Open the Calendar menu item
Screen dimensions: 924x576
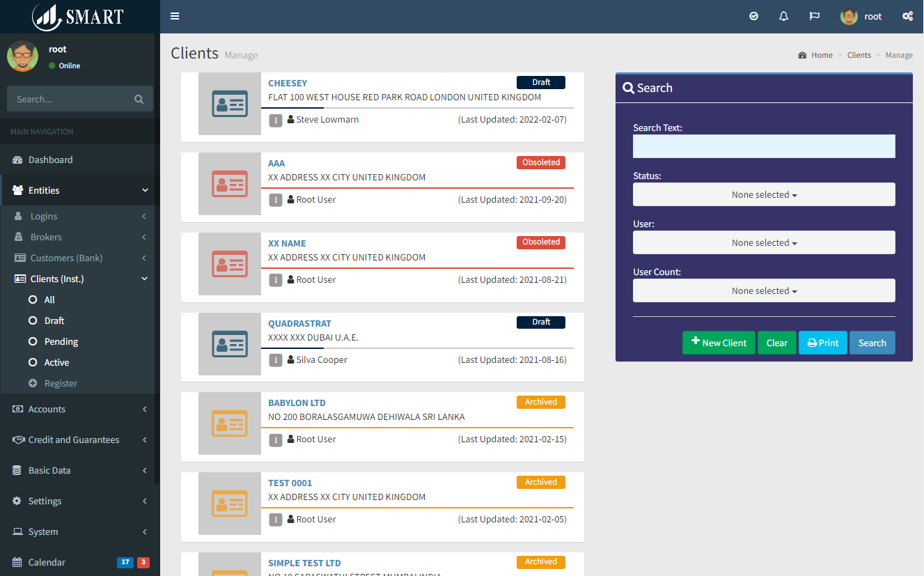point(47,563)
